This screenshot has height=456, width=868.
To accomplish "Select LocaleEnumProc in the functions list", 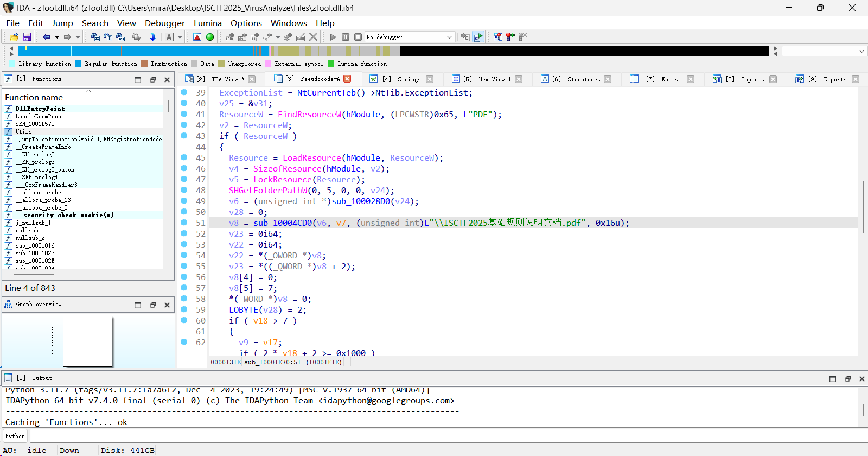I will [38, 116].
